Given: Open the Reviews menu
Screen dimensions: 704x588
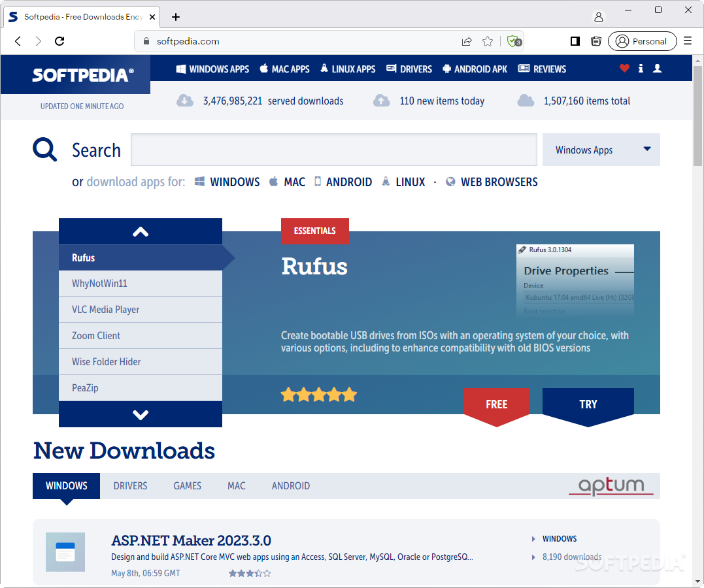Looking at the screenshot, I should pyautogui.click(x=542, y=69).
